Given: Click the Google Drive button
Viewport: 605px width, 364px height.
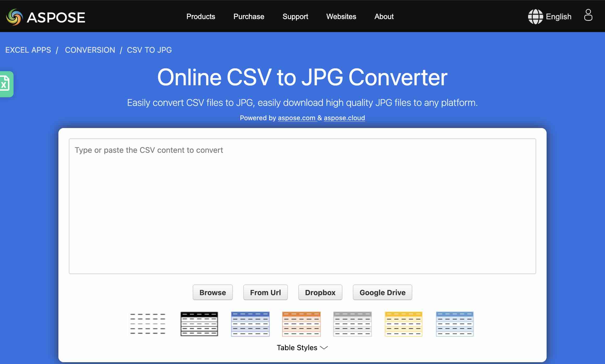Looking at the screenshot, I should (383, 292).
